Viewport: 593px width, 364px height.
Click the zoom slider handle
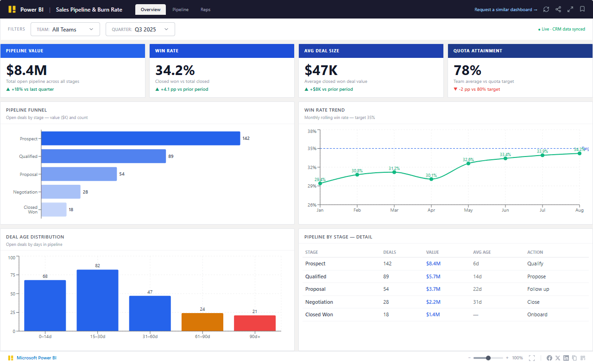(x=488, y=358)
